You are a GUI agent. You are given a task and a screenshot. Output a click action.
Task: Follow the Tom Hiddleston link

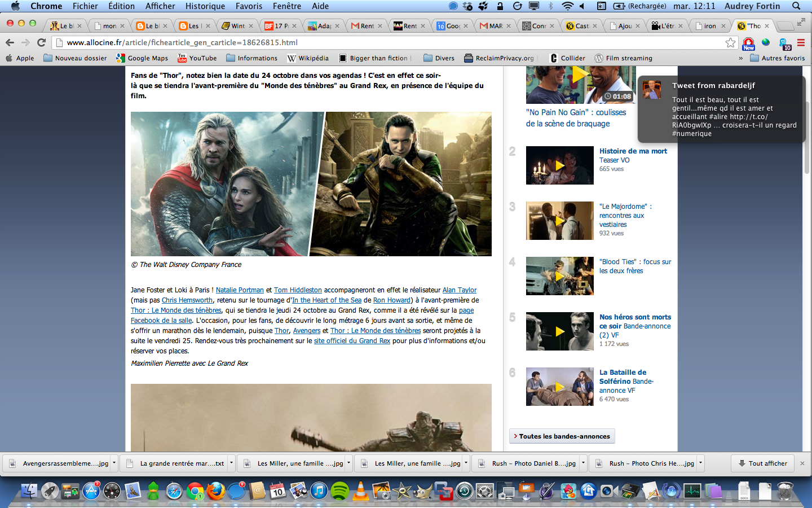pos(298,290)
